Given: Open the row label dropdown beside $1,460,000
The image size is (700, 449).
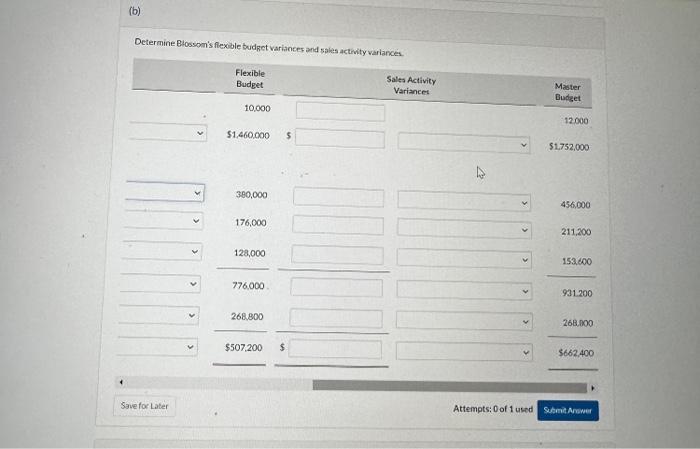Looking at the screenshot, I should (168, 133).
